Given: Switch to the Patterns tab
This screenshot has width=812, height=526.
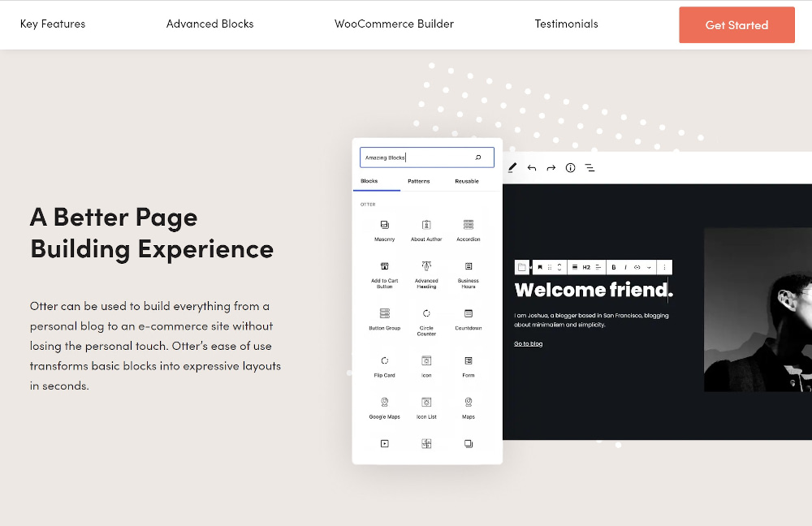Looking at the screenshot, I should [419, 181].
